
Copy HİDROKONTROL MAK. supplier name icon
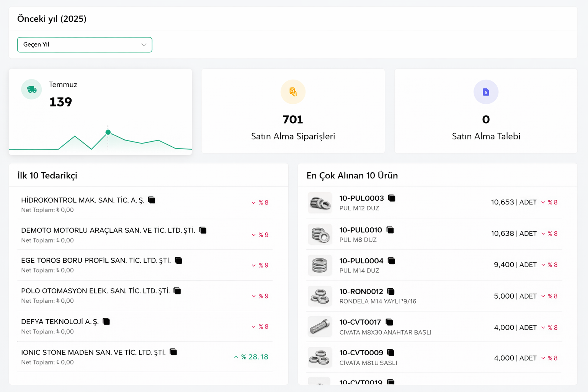point(152,200)
